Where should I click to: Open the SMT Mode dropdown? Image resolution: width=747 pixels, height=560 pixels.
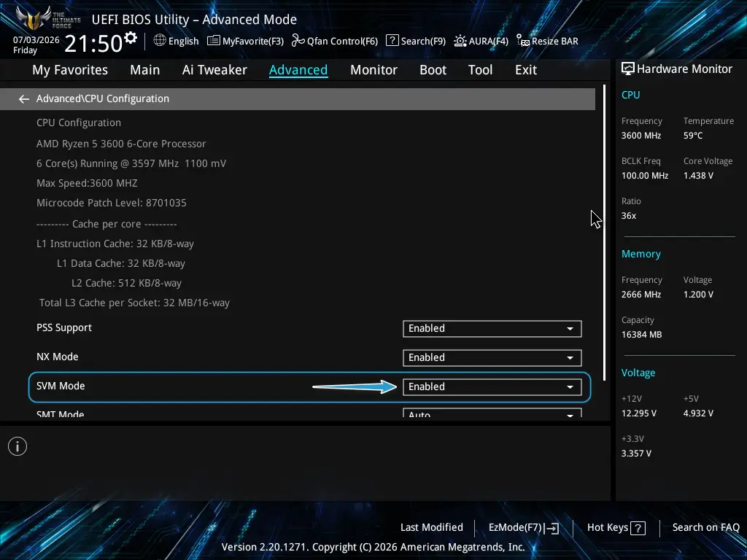(492, 413)
